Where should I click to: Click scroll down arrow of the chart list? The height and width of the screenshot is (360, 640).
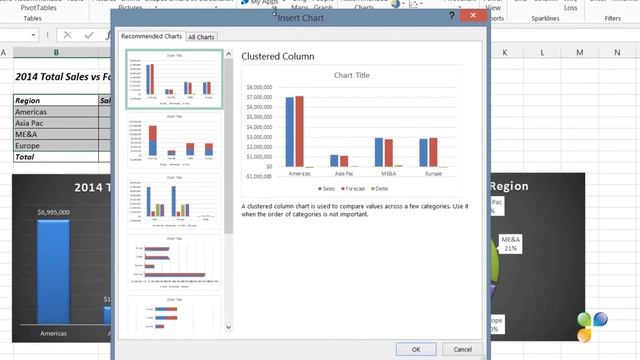(229, 327)
